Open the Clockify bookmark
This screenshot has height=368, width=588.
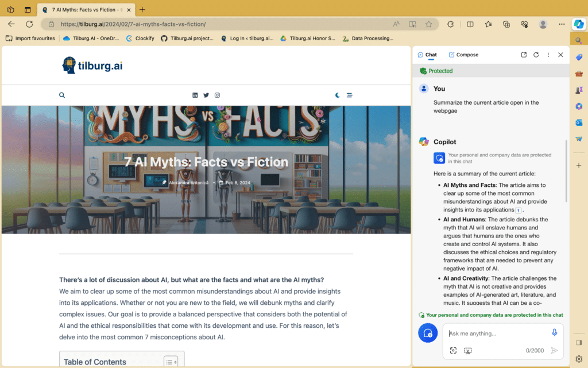tap(140, 39)
